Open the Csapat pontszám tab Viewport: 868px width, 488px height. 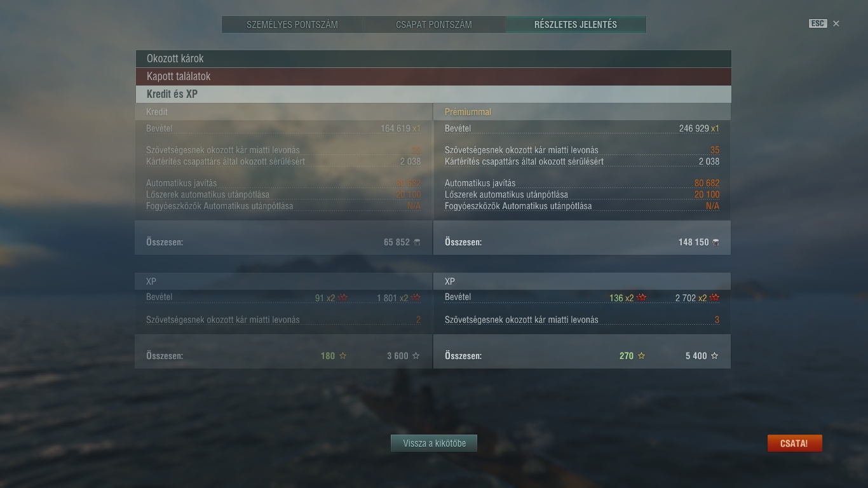point(434,25)
